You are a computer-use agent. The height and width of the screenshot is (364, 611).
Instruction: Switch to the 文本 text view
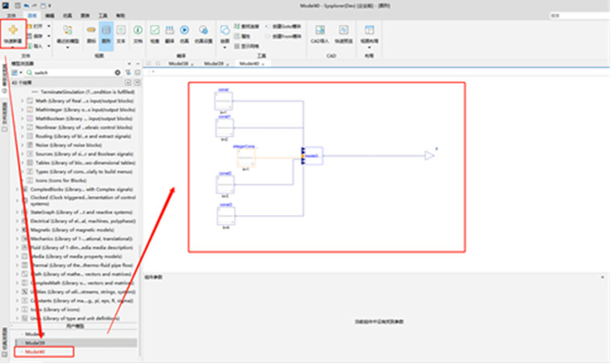coord(121,30)
